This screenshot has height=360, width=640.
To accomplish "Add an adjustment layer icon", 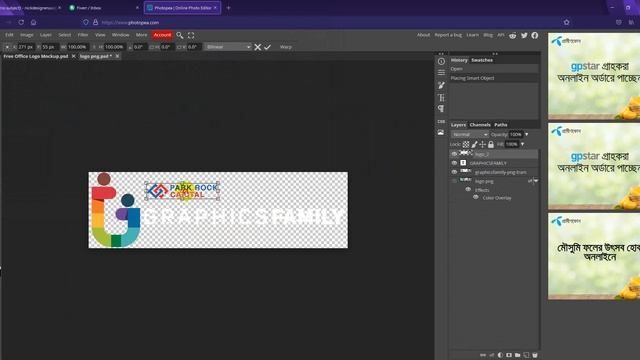I will (500, 355).
